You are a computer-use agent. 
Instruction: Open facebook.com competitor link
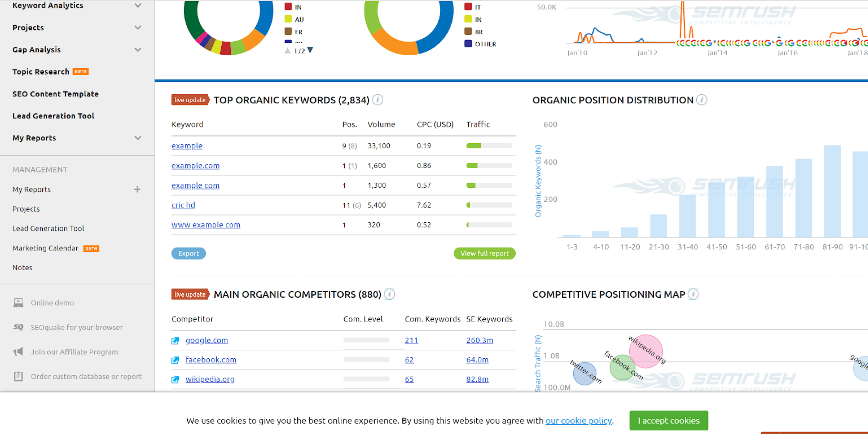[211, 360]
